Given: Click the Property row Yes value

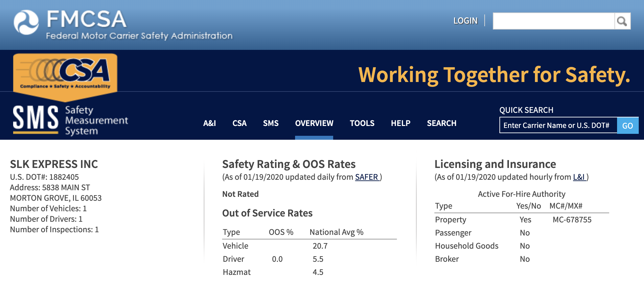Looking at the screenshot, I should point(525,220).
